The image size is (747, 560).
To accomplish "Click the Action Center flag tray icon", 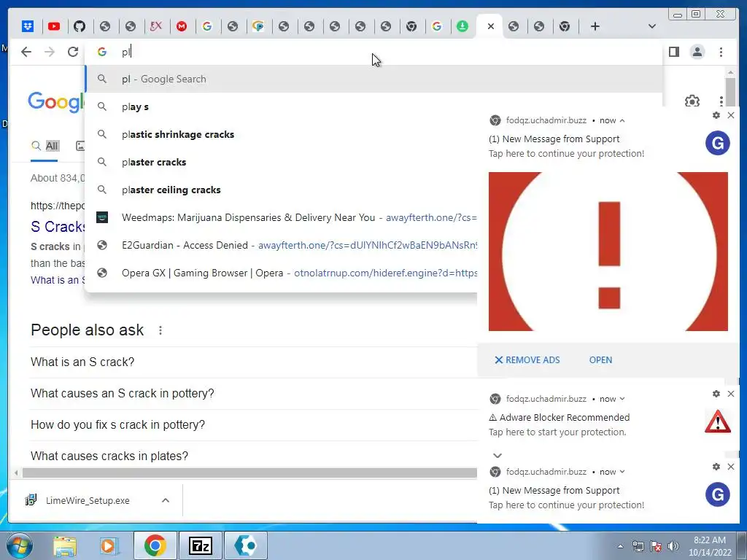I will 656,546.
